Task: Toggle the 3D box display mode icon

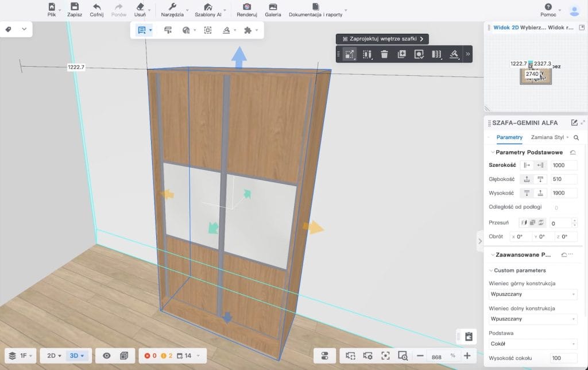Action: click(124, 356)
